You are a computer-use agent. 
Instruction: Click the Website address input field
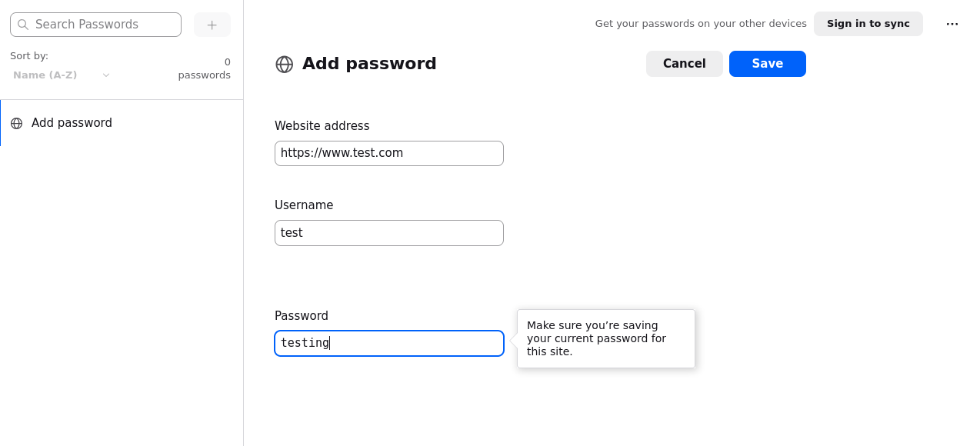388,153
